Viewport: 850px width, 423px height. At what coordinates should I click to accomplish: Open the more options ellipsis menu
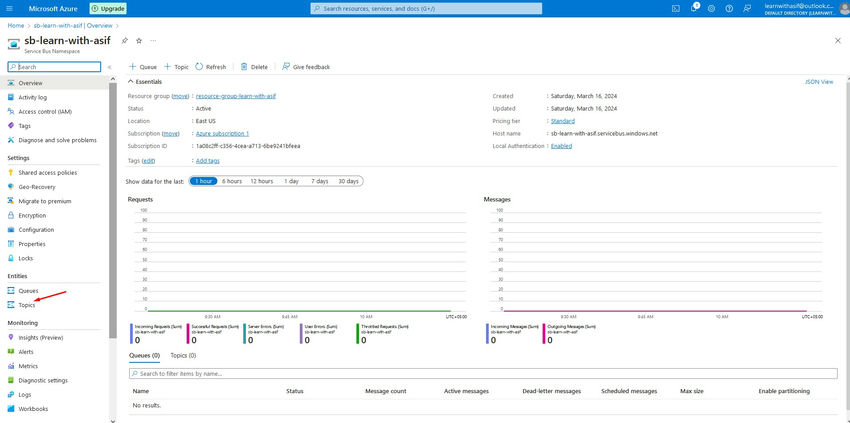153,41
